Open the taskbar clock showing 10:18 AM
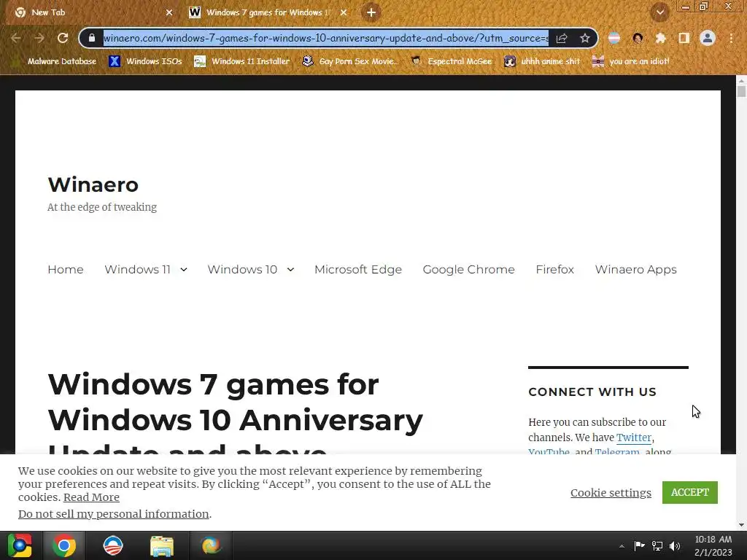This screenshot has width=747, height=560. (x=713, y=545)
